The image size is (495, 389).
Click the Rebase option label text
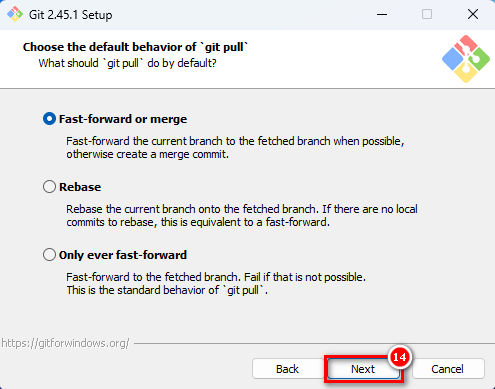coord(80,187)
